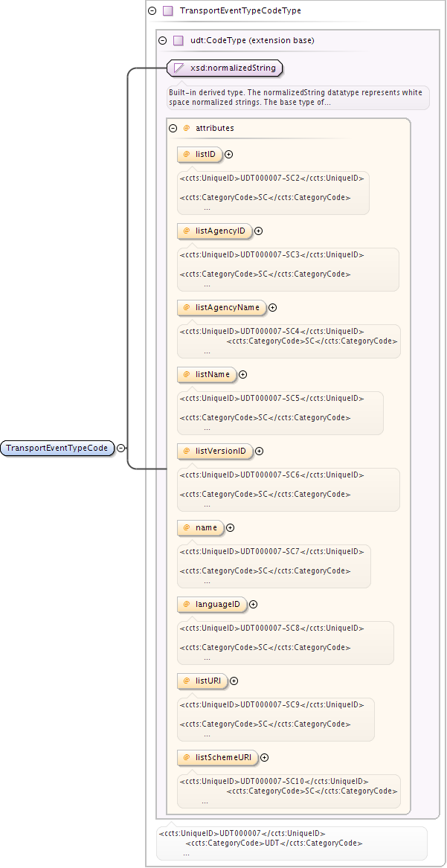
Task: Expand the listURI attribute
Action: (x=234, y=681)
